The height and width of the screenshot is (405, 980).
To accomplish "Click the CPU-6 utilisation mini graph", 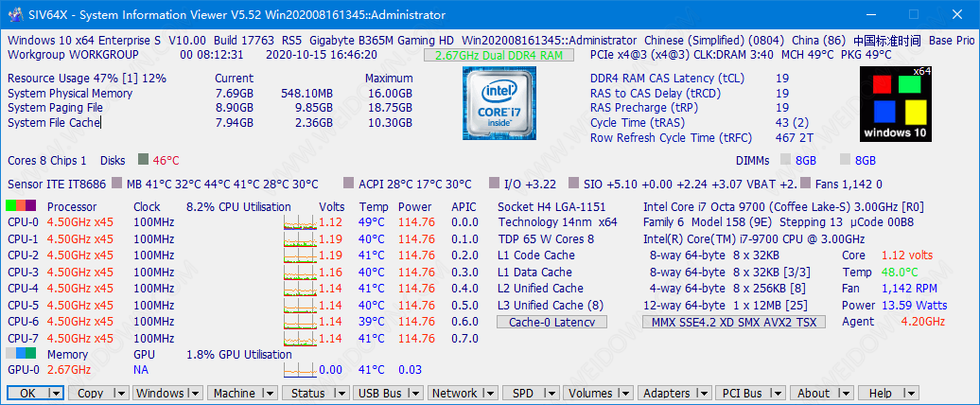I will [x=299, y=321].
